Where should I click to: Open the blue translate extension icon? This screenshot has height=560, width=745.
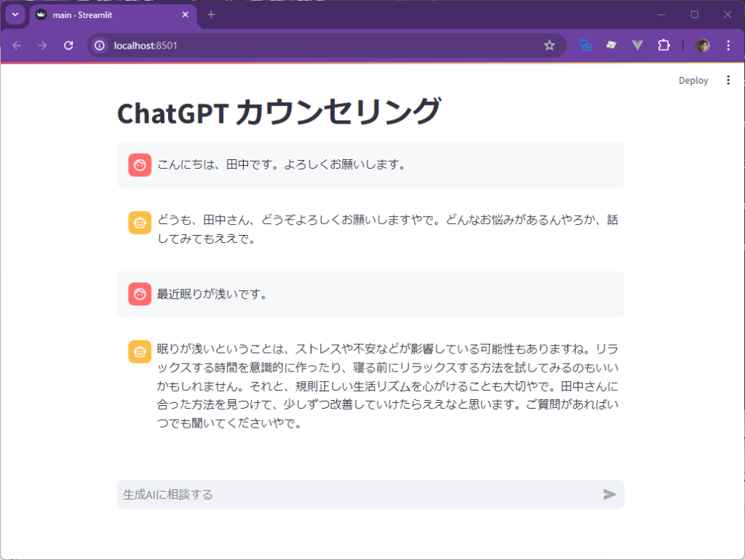[586, 46]
